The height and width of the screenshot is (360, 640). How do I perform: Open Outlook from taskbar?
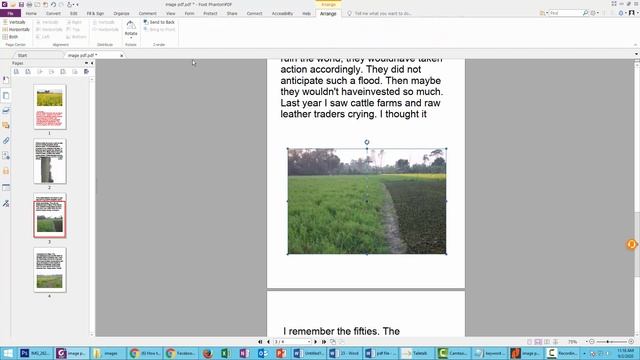(x=262, y=353)
